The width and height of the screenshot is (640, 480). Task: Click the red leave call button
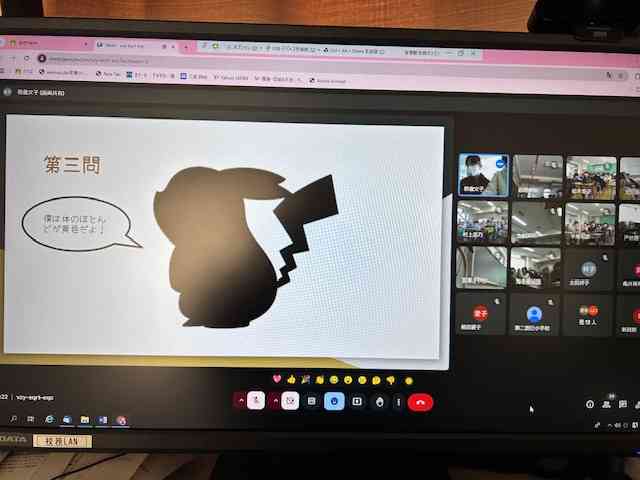[421, 401]
